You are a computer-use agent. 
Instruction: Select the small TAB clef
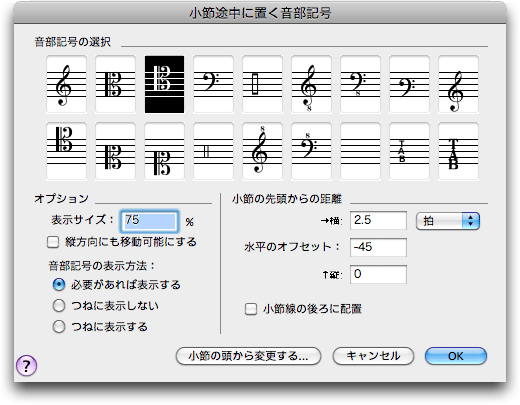409,151
